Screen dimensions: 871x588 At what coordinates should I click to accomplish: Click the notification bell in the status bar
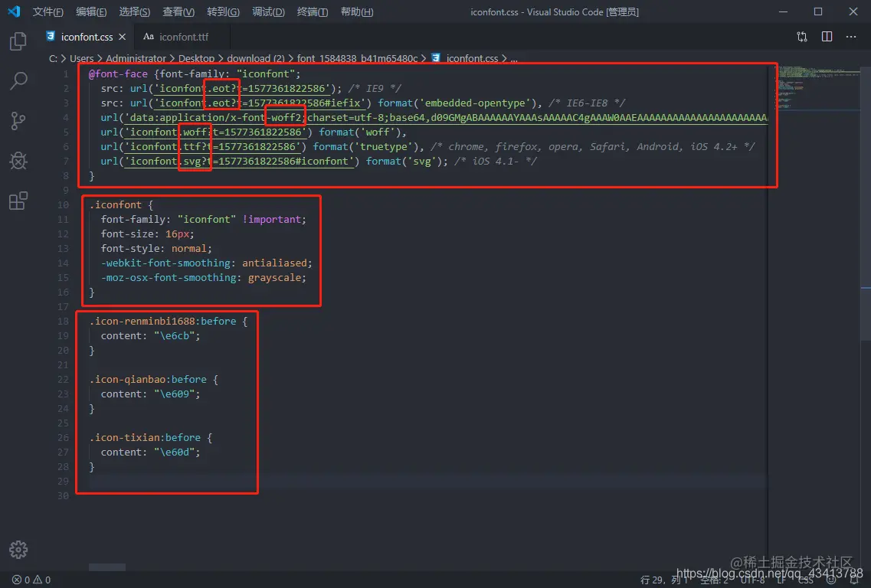click(854, 580)
